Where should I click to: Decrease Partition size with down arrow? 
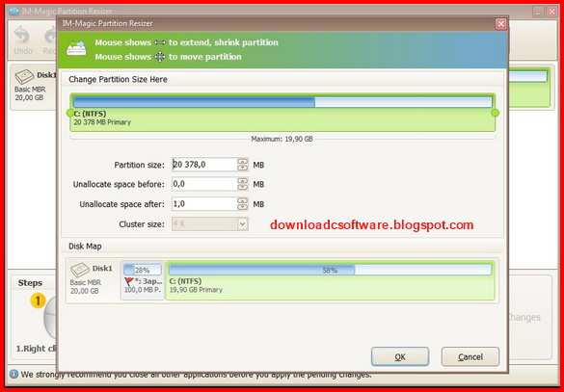[242, 168]
